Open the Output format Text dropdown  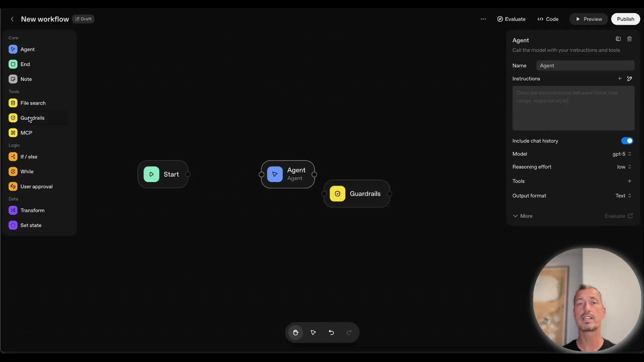click(623, 196)
